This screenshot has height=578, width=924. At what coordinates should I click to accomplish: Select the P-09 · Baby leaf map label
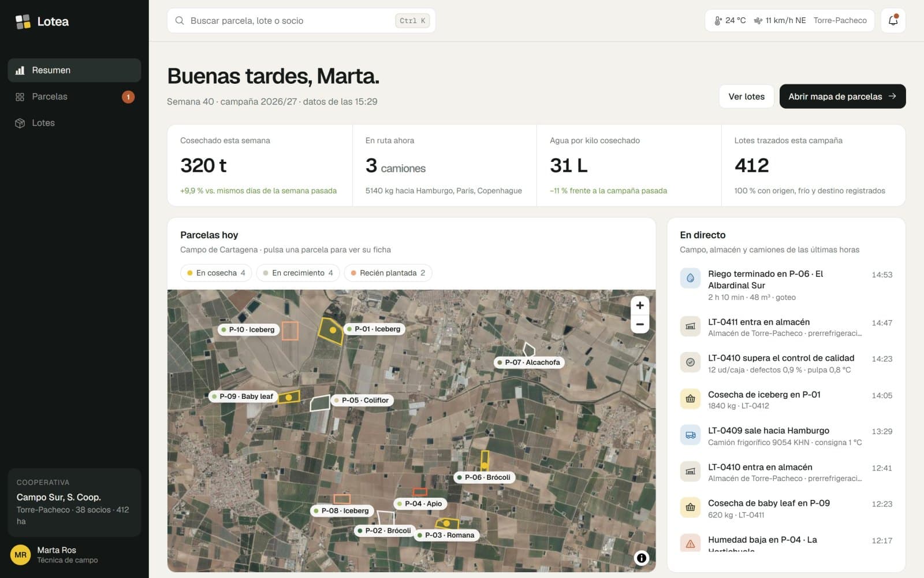click(244, 397)
